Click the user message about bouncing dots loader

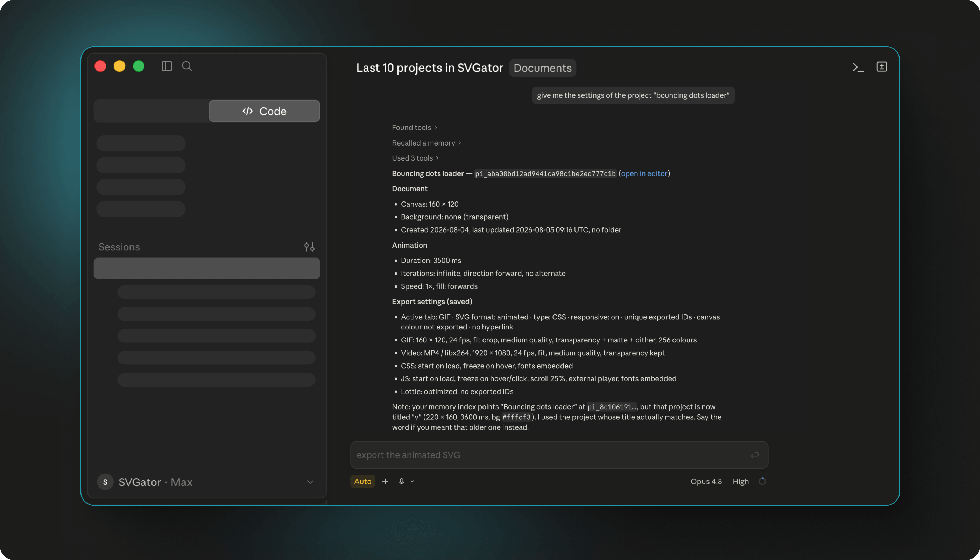click(x=633, y=95)
